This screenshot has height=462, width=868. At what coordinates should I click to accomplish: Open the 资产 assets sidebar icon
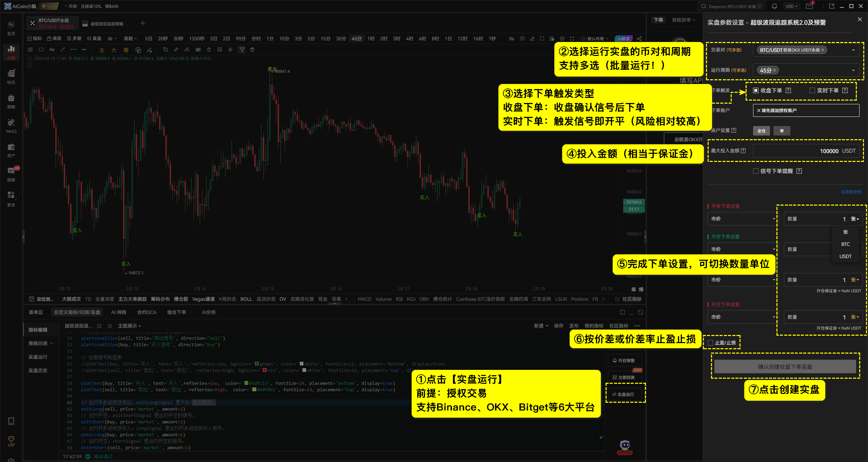[11, 150]
